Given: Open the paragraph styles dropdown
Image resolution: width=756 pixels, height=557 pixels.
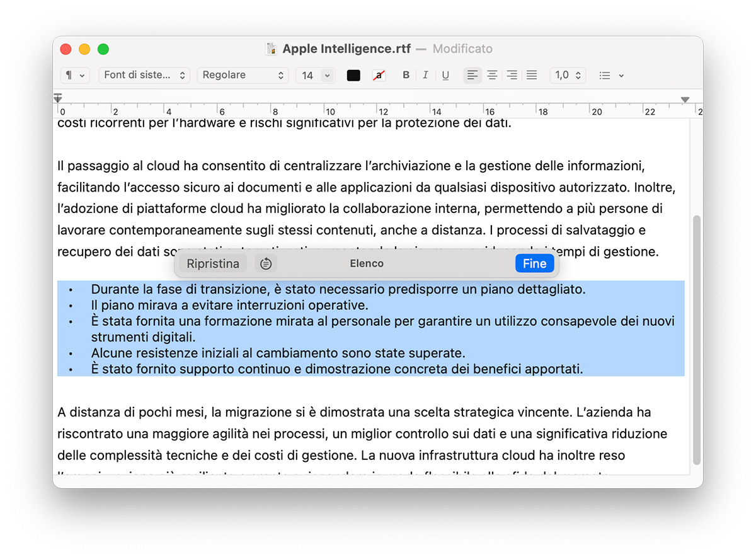Looking at the screenshot, I should pos(75,75).
